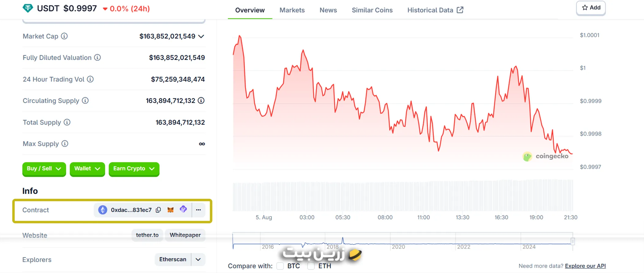Image resolution: width=644 pixels, height=273 pixels.
Task: Click the star icon in Add button
Action: [585, 8]
